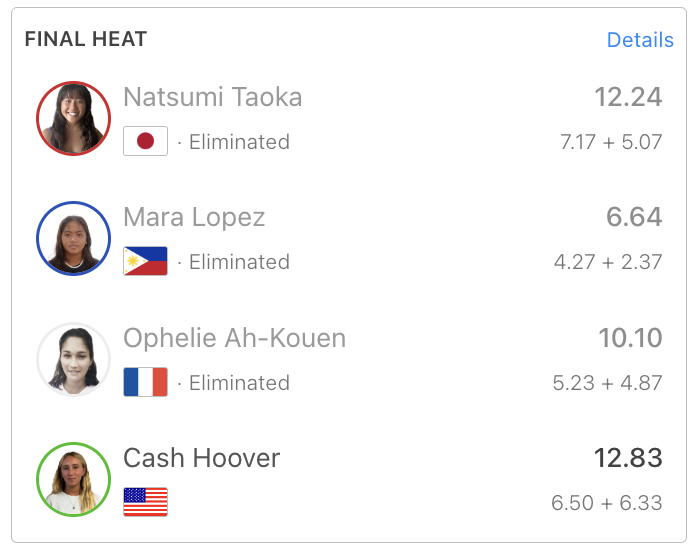Click the Japan flag icon
The image size is (694, 552).
point(145,141)
